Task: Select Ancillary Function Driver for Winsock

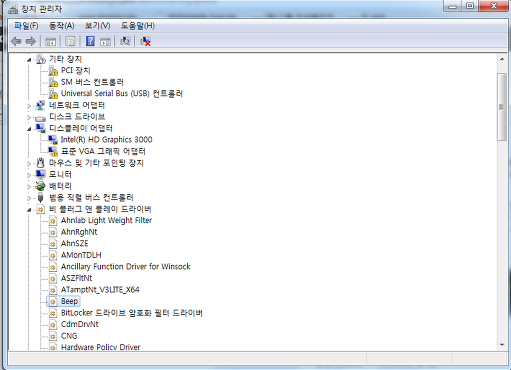Action: click(126, 267)
